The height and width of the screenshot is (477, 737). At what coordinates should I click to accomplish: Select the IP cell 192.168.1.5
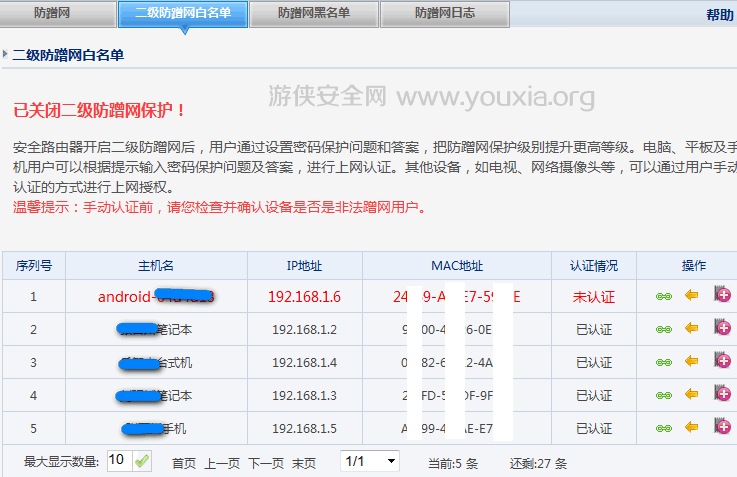(x=305, y=429)
